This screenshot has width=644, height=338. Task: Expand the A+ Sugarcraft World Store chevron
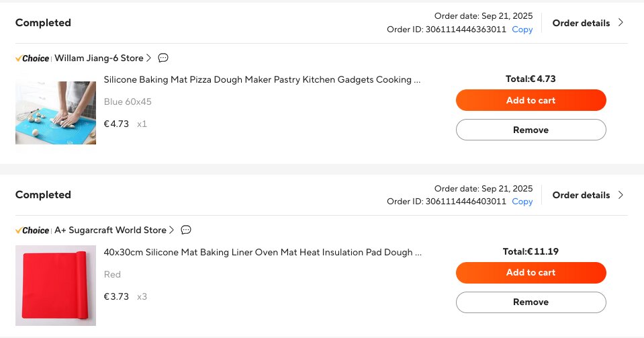point(172,230)
